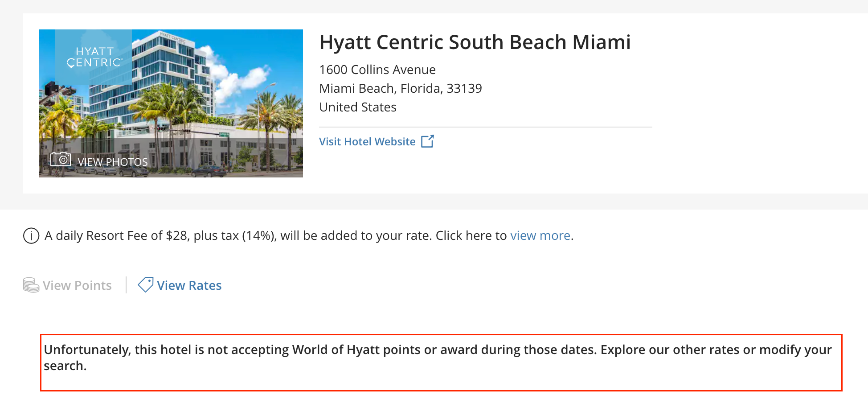
Task: Click the daily Resort Fee notice text
Action: (x=276, y=235)
